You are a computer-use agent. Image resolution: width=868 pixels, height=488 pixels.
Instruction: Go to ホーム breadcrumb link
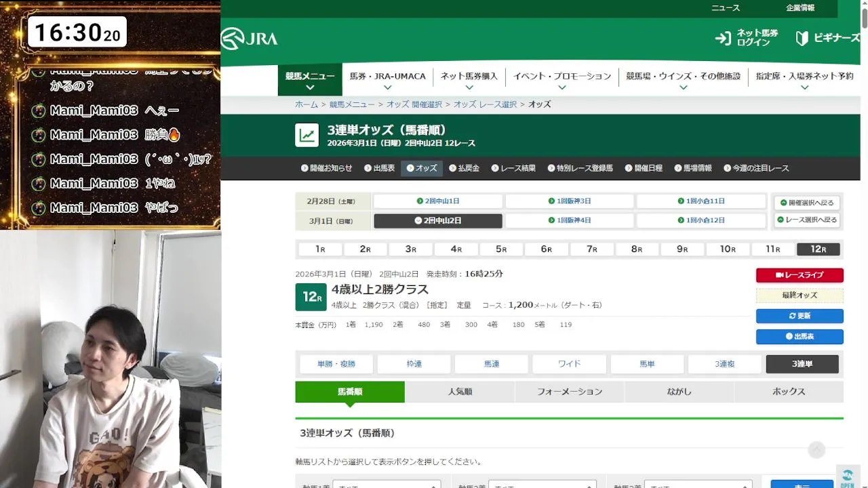point(307,104)
